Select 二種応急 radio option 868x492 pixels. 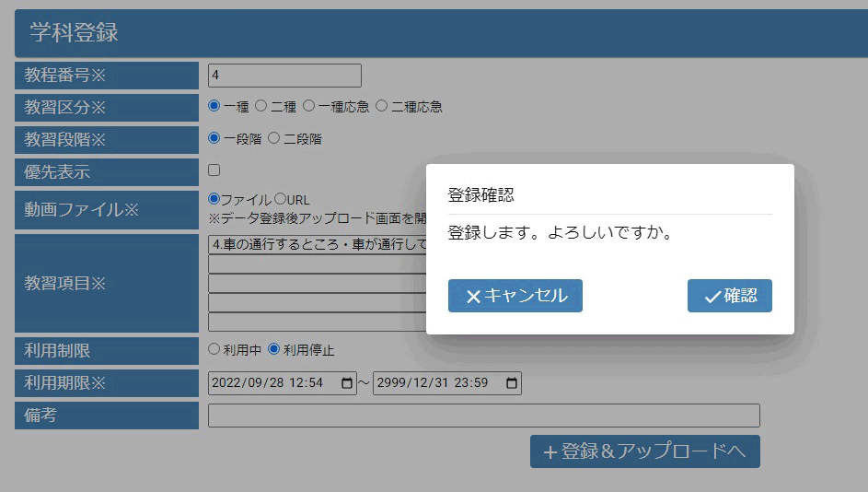click(381, 106)
